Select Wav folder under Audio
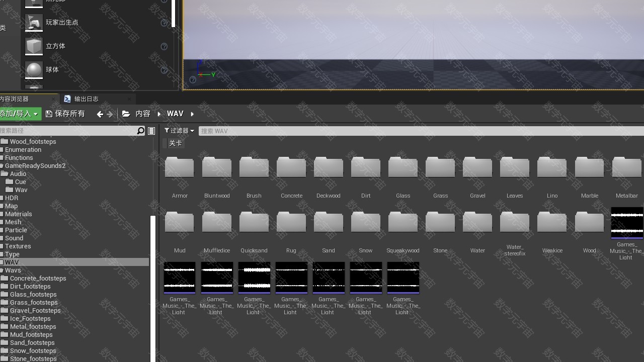The image size is (644, 362). click(x=21, y=190)
